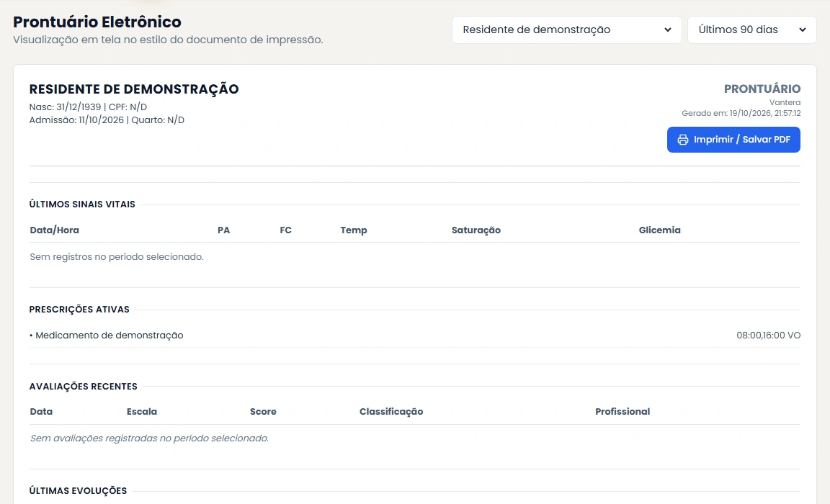Screen dimensions: 830x504
Task: Click the ÚLTIMOS SINAIS VITAIS section heading
Action: (x=82, y=204)
